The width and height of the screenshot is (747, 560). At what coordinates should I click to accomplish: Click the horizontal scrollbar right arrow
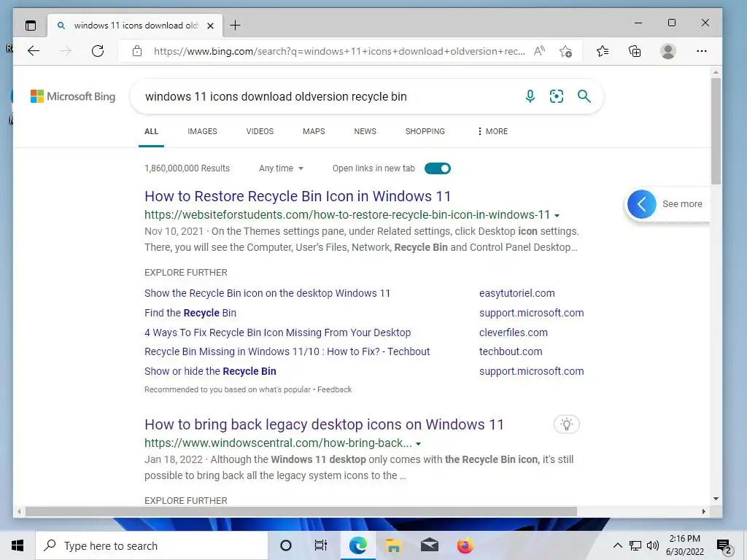(704, 511)
